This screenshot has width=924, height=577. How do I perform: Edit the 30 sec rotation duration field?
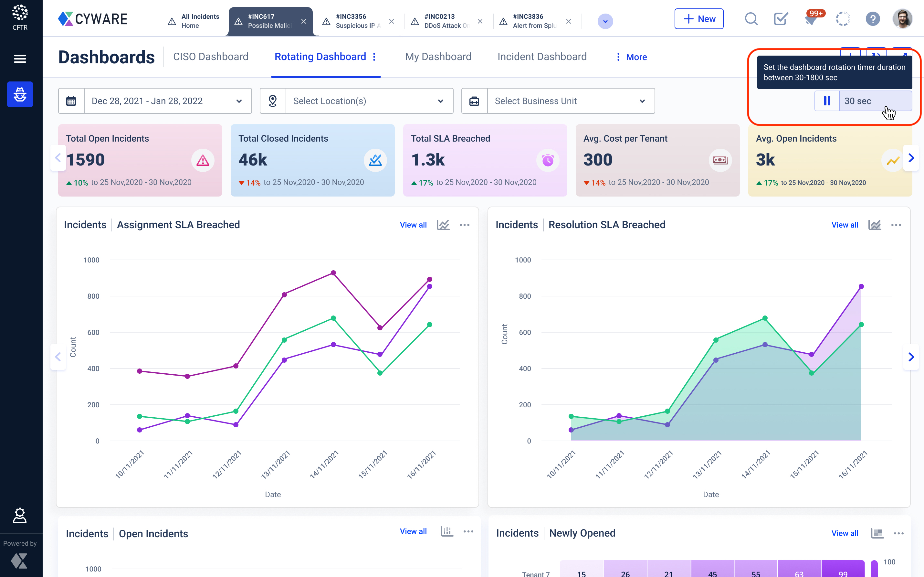coord(875,101)
